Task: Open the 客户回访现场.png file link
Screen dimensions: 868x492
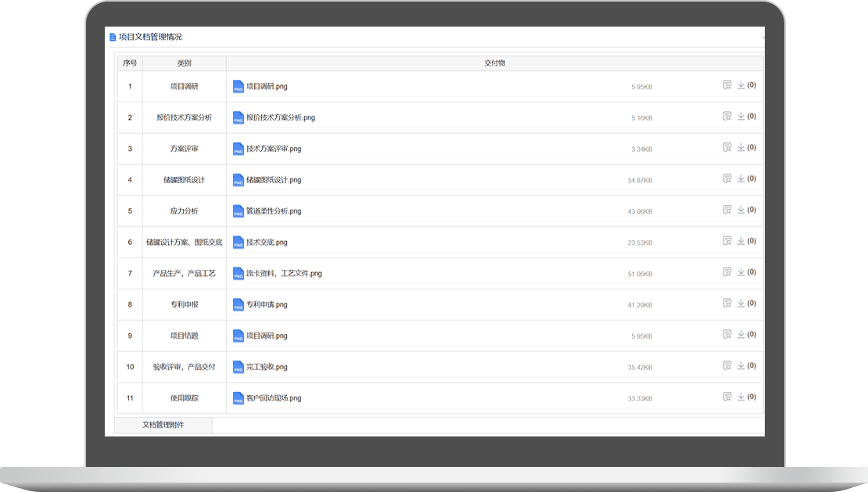Action: 273,398
